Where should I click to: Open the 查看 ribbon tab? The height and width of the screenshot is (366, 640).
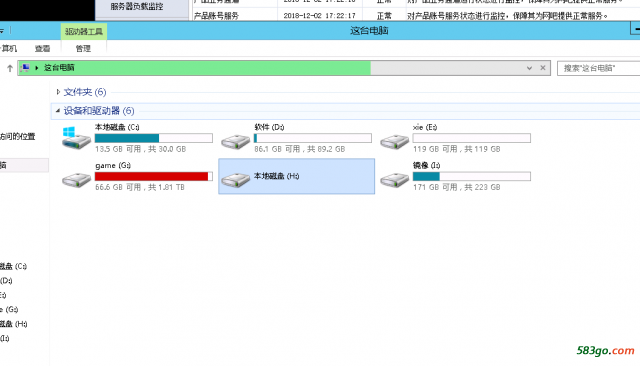(42, 49)
